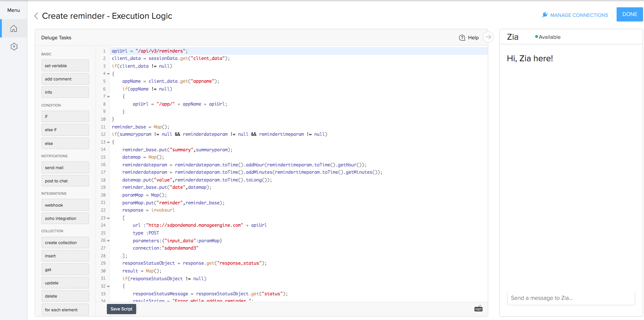
Task: Click the Menu label in the sidebar
Action: (x=13, y=10)
